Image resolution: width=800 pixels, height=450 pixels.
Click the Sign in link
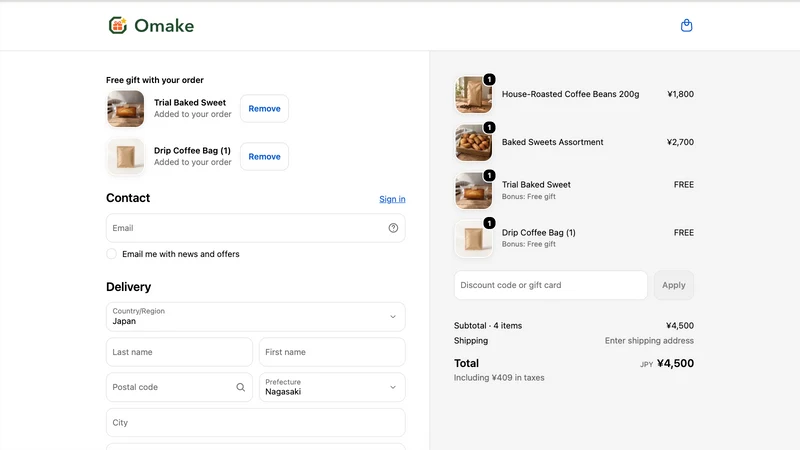[392, 199]
